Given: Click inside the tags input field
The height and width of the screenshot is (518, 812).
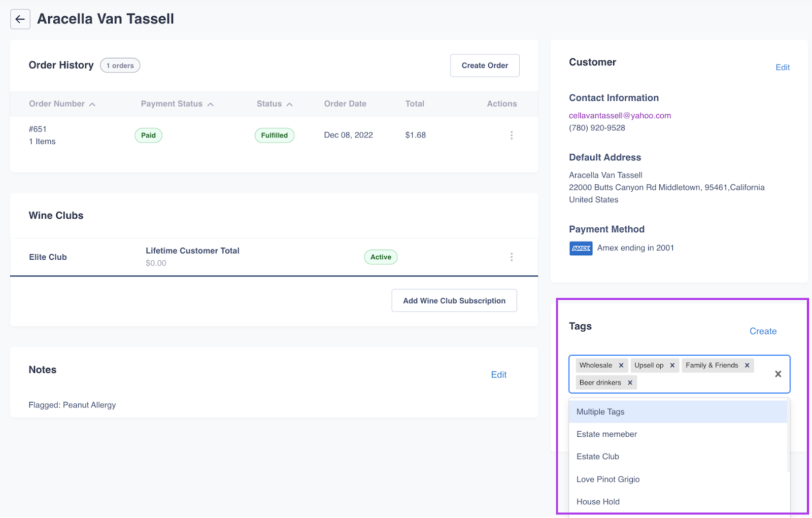Looking at the screenshot, I should pyautogui.click(x=700, y=383).
